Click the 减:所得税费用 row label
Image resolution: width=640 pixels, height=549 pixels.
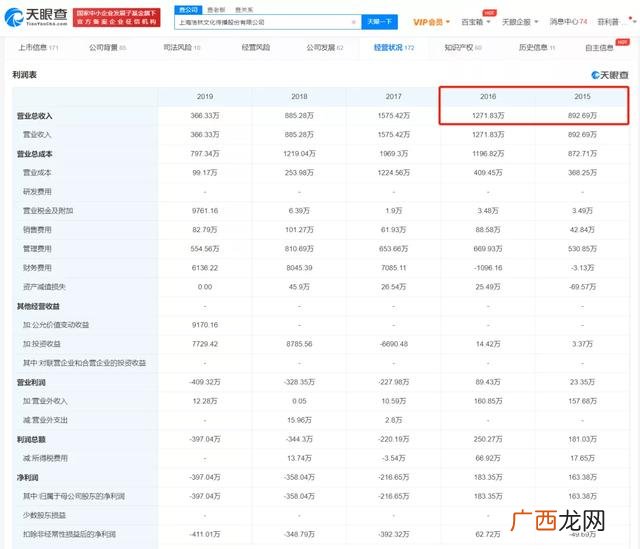coord(45,458)
